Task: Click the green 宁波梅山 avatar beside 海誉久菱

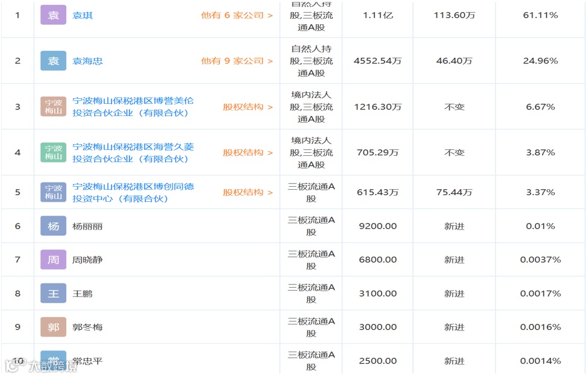Action: coord(53,152)
